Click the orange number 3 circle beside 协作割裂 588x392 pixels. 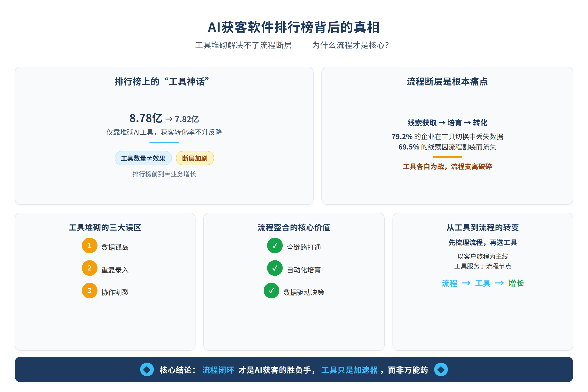(x=89, y=291)
